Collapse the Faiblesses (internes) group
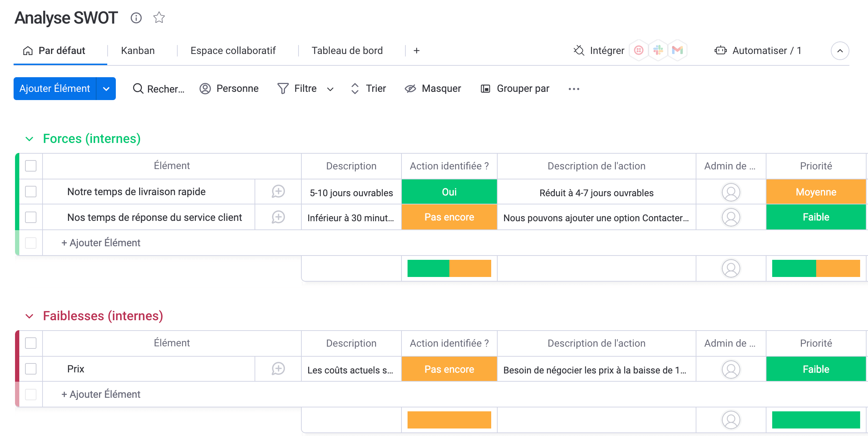 pyautogui.click(x=29, y=316)
